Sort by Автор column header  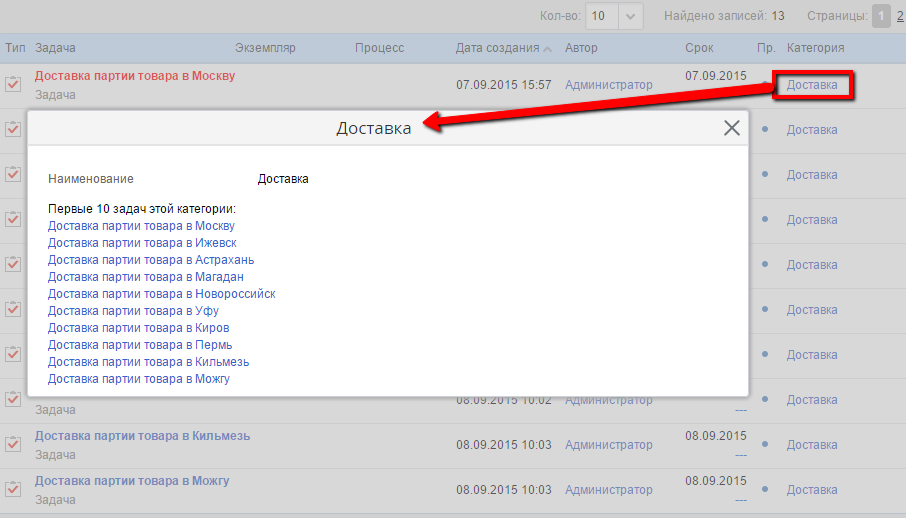click(x=581, y=48)
